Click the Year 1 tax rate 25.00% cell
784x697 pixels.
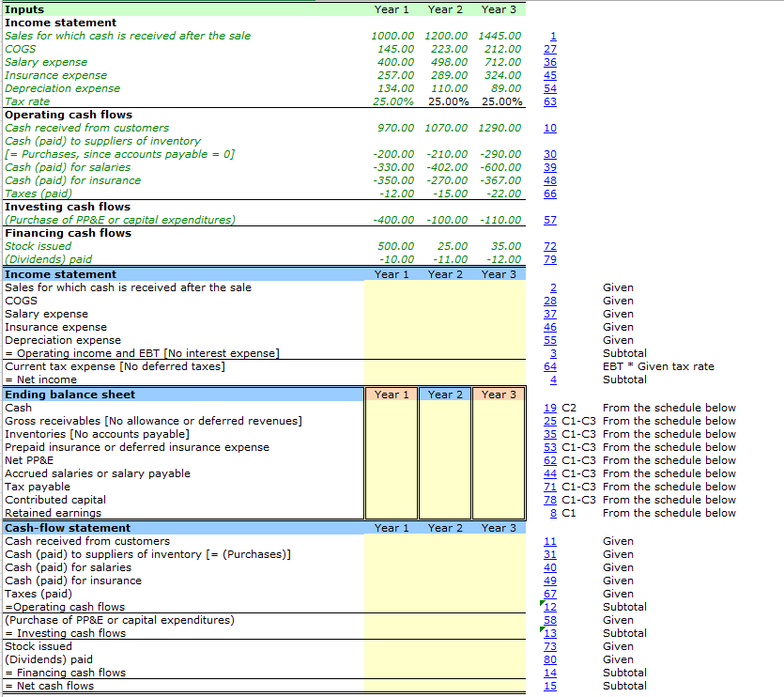click(394, 101)
